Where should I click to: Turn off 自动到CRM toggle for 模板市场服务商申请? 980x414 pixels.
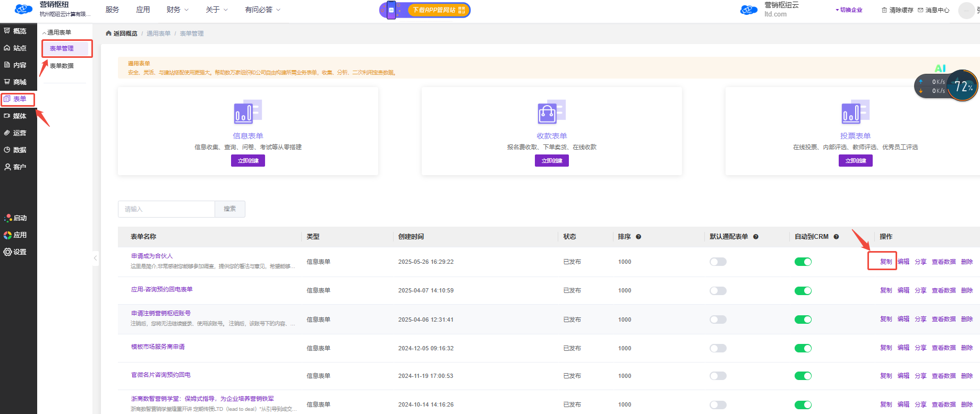(803, 348)
